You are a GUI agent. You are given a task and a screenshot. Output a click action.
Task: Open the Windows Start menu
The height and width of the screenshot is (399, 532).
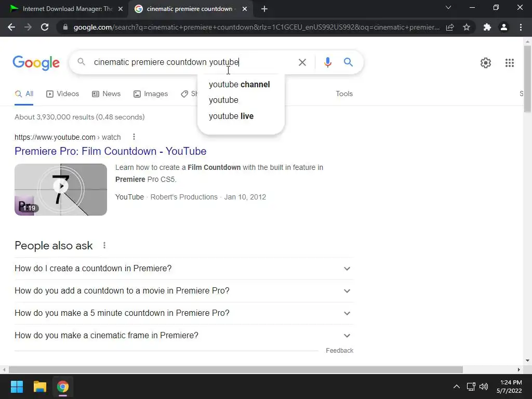pyautogui.click(x=17, y=387)
